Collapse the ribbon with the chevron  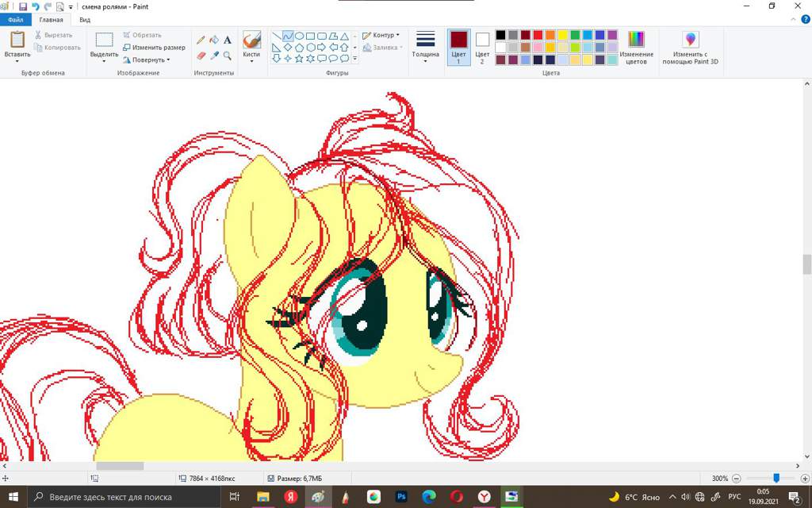point(793,19)
